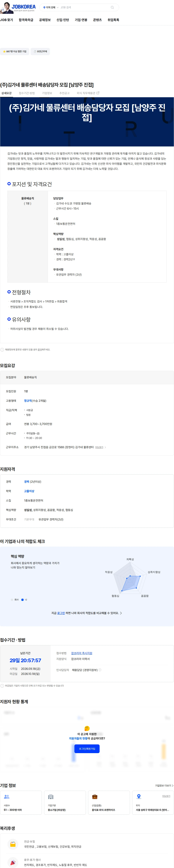Click the 정규직 employment type text

28,401
